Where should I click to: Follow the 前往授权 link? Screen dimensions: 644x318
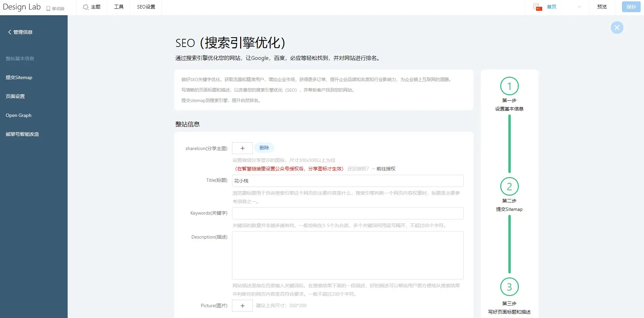pyautogui.click(x=386, y=169)
